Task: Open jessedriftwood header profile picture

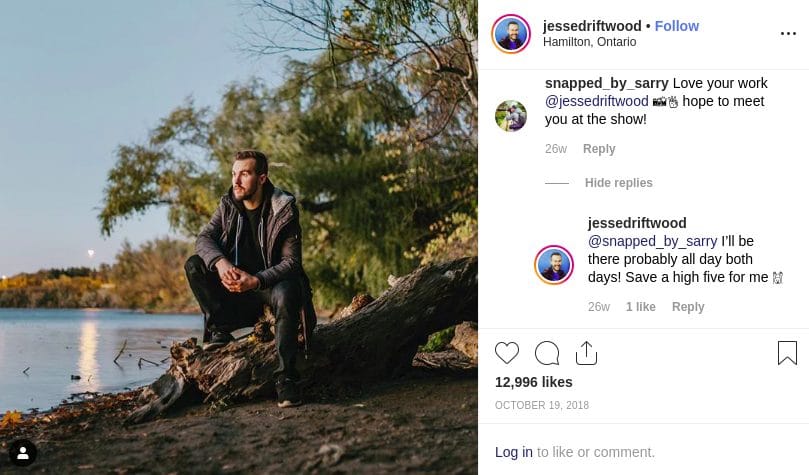Action: tap(511, 34)
